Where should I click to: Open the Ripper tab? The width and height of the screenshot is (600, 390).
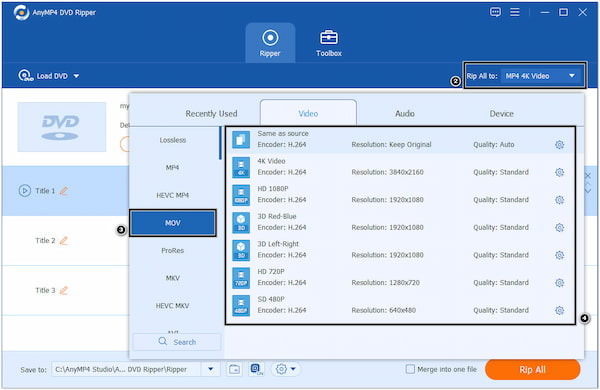[270, 43]
